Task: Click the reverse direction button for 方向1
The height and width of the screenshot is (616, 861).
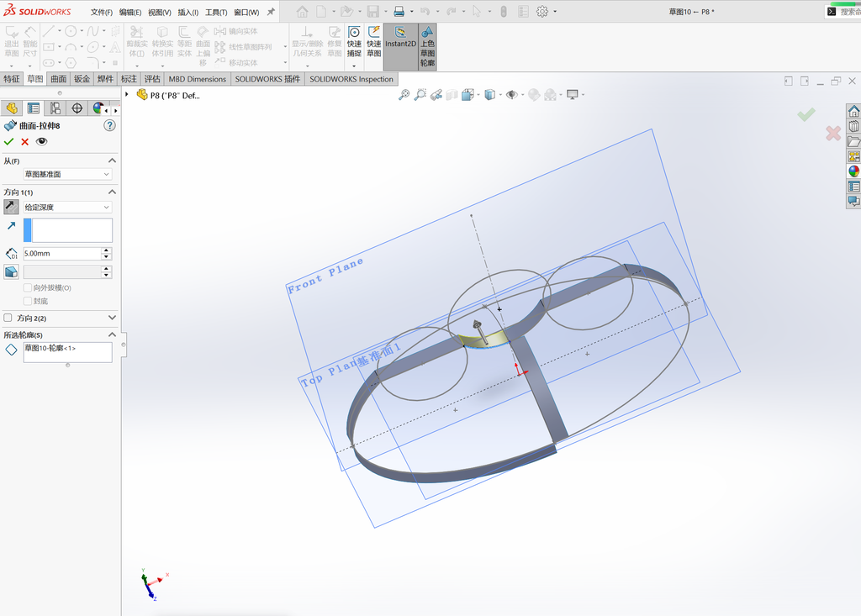Action: tap(11, 207)
